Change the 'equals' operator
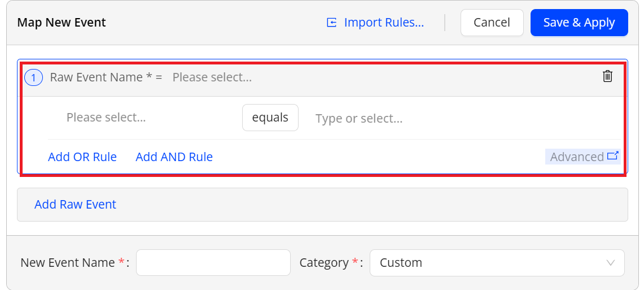Screen dimensions: 644x290 270,118
